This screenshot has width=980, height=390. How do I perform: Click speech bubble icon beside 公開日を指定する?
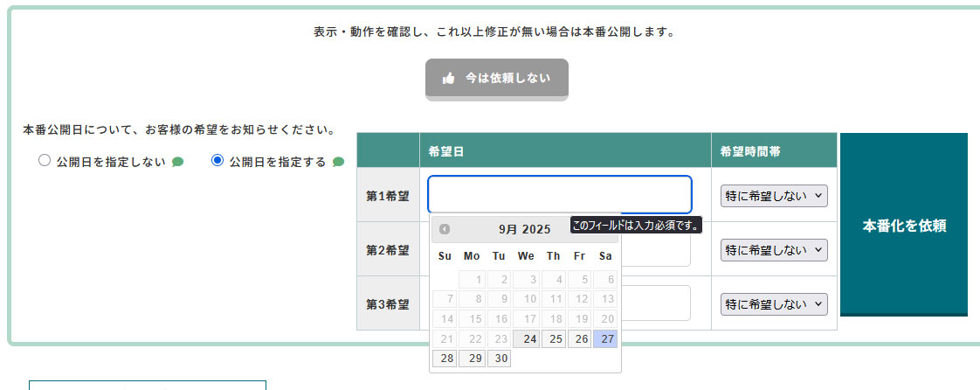tap(339, 162)
